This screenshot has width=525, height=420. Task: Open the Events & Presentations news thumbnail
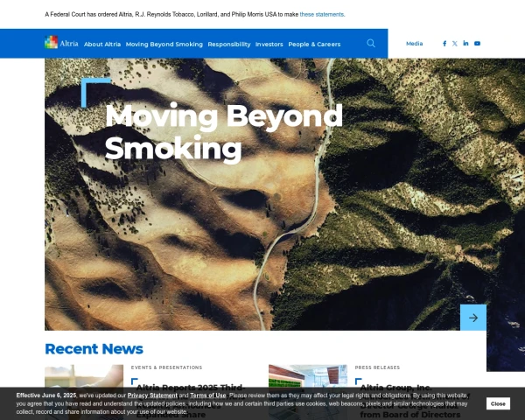pyautogui.click(x=84, y=376)
